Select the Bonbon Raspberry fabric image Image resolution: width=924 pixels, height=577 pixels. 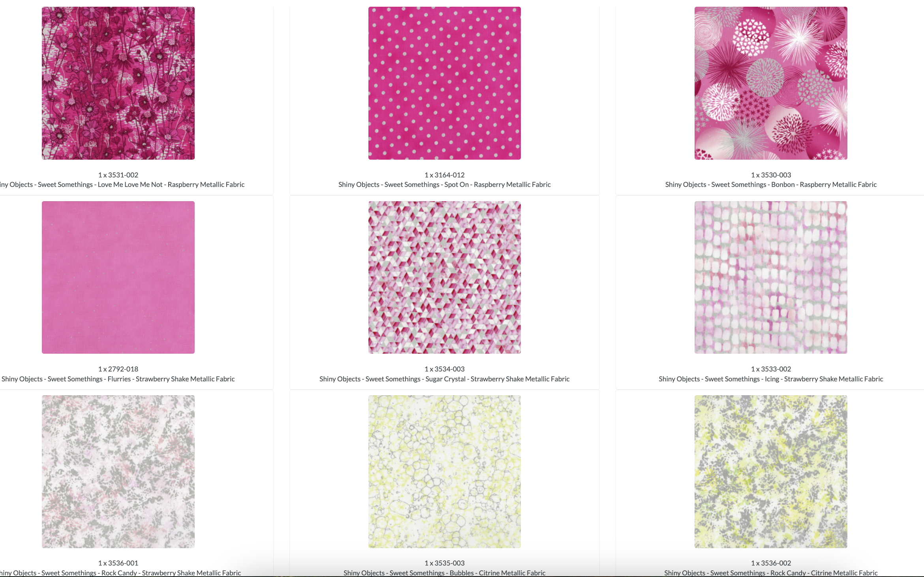[770, 83]
